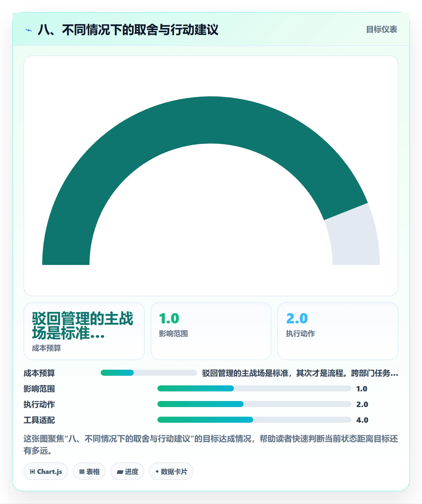Click the 影响范围 progress bar
Image resolution: width=422 pixels, height=504 pixels.
254,388
